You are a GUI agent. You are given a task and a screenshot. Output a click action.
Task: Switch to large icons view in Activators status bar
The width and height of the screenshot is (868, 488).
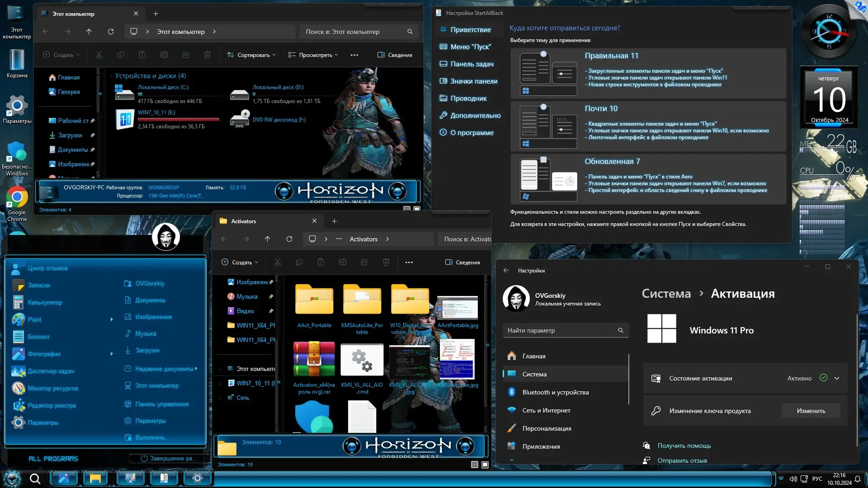[485, 465]
